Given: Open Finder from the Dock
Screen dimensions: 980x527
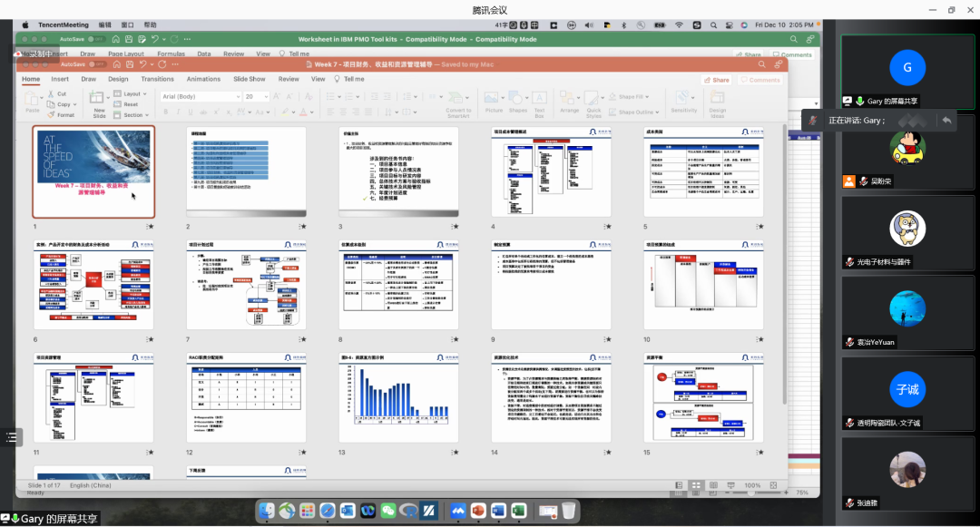Looking at the screenshot, I should [x=267, y=511].
